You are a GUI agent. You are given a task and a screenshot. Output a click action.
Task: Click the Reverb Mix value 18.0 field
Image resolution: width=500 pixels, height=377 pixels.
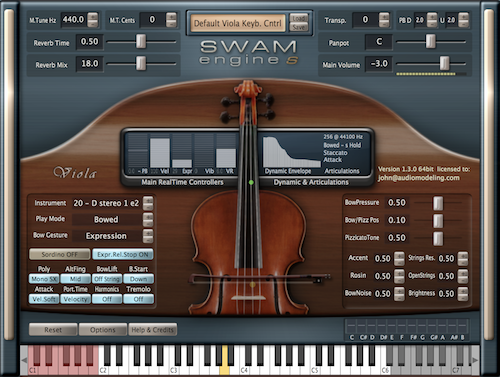point(90,63)
